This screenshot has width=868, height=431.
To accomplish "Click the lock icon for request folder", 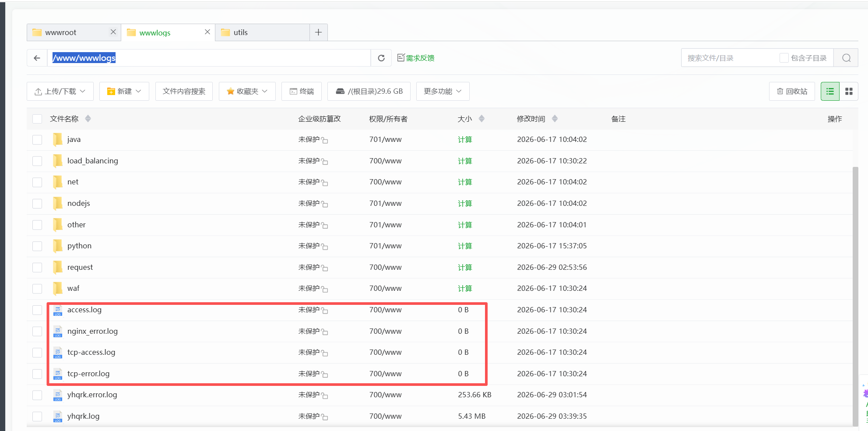I will [325, 268].
